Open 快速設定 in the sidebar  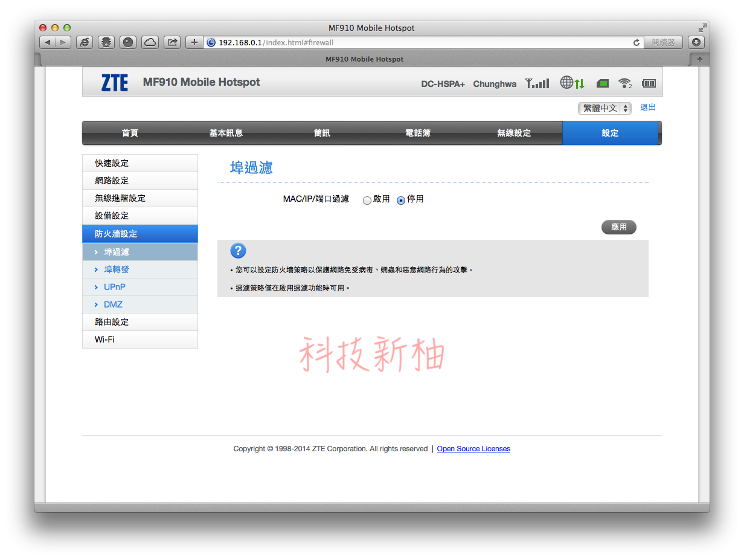click(x=140, y=163)
